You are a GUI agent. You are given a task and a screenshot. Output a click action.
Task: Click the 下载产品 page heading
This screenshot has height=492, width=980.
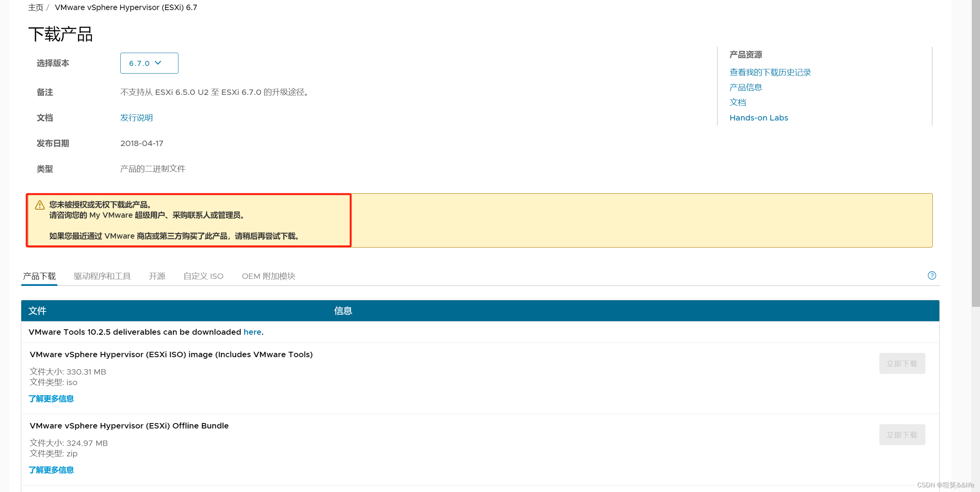[60, 34]
